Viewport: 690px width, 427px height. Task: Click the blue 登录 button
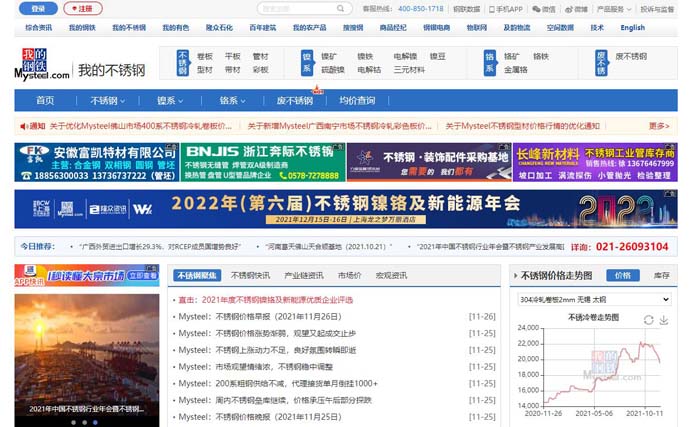(38, 8)
